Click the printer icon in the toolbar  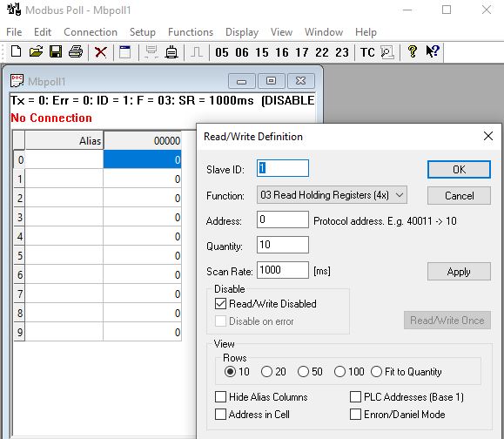(x=76, y=51)
